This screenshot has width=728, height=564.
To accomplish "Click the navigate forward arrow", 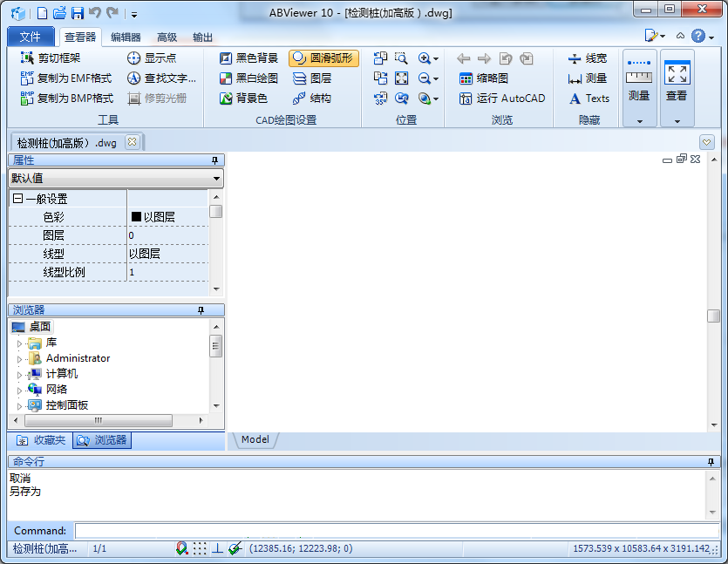I will coord(484,58).
